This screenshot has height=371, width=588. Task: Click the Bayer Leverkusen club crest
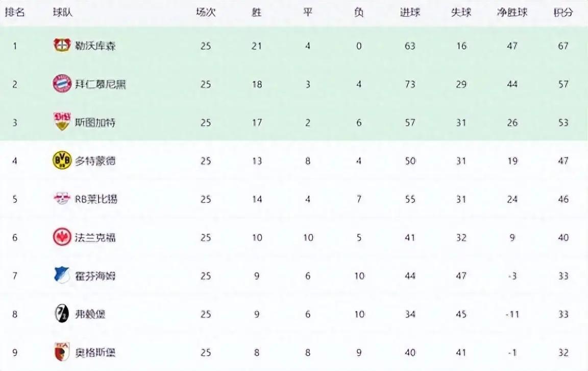62,45
